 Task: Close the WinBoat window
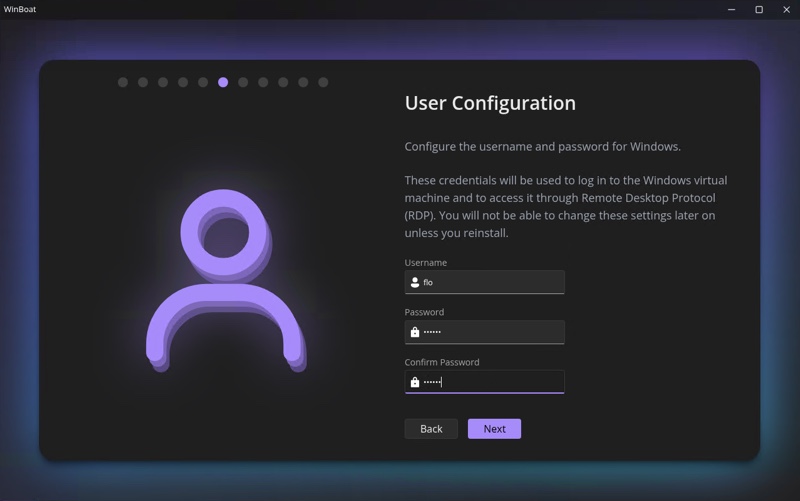click(786, 10)
